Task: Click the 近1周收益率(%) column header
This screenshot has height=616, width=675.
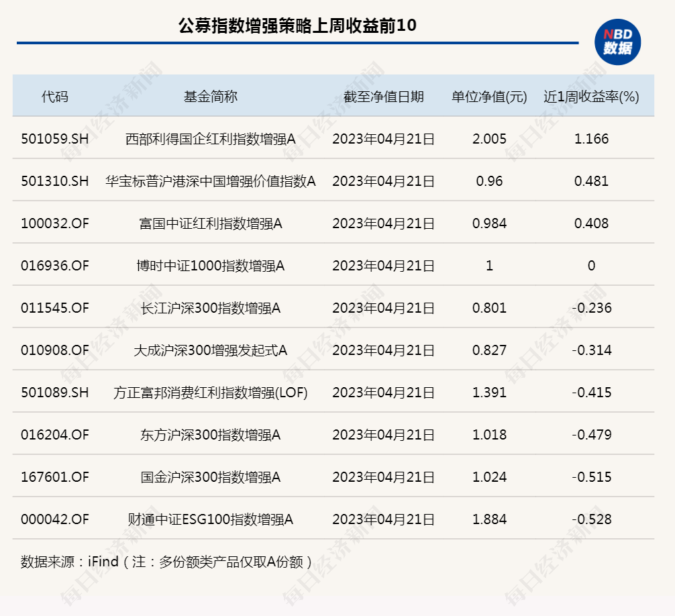Action: (592, 97)
